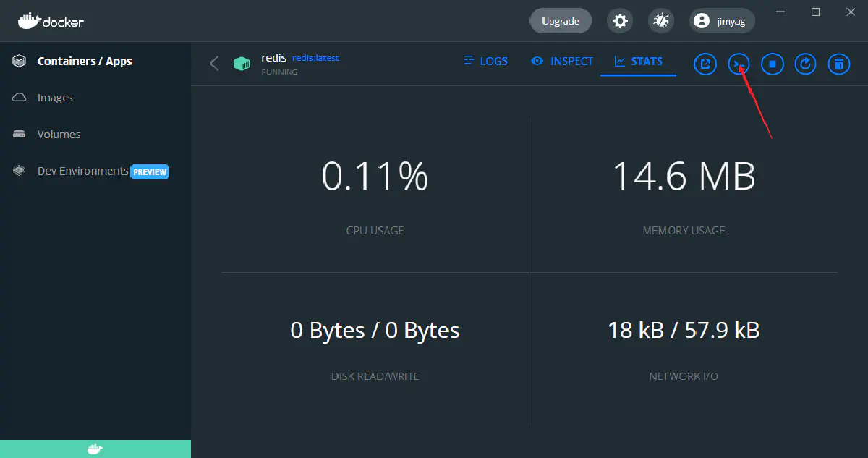This screenshot has width=868, height=458.
Task: Click the green redis container icon
Action: tap(242, 64)
